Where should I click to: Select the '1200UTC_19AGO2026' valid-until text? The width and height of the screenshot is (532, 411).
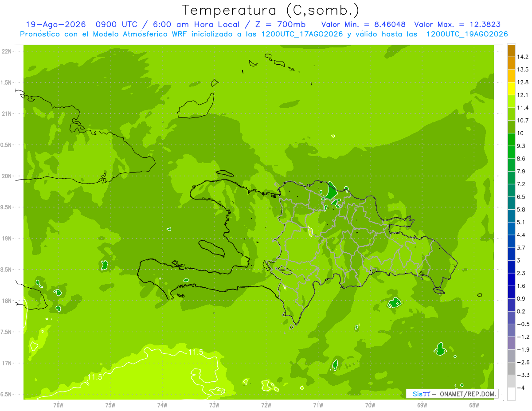[467, 34]
